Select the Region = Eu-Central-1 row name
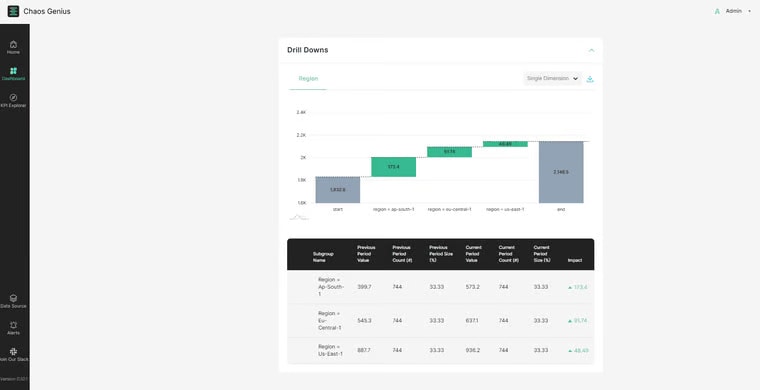The height and width of the screenshot is (390, 760). 330,321
